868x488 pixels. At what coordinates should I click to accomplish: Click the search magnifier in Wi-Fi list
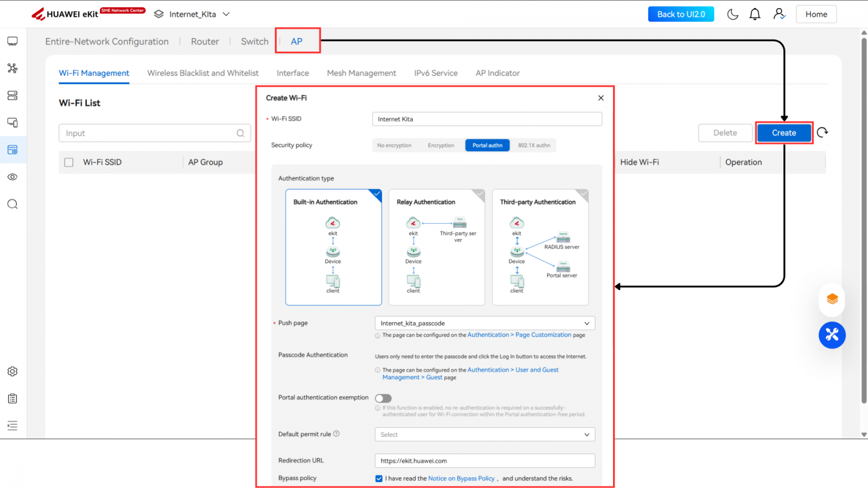tap(240, 133)
